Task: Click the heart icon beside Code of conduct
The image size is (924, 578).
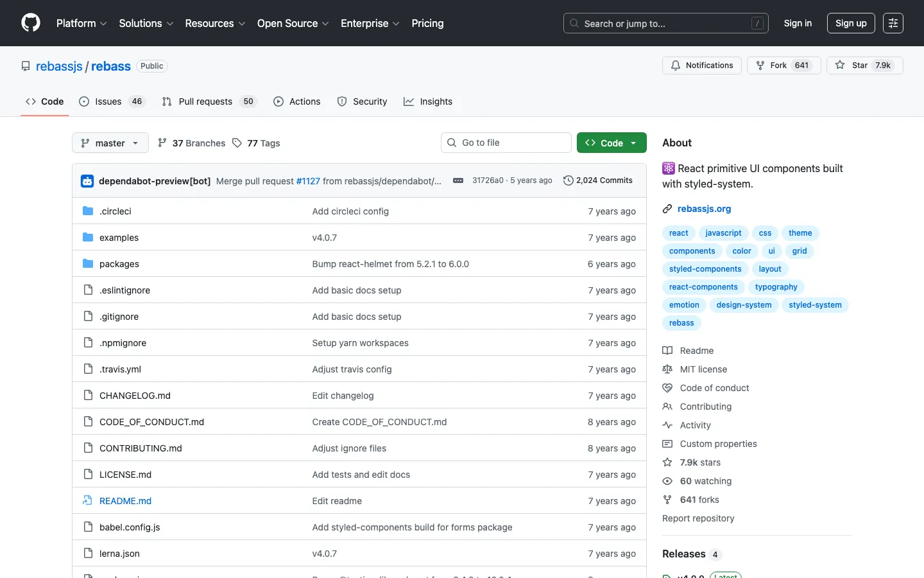Action: point(667,388)
